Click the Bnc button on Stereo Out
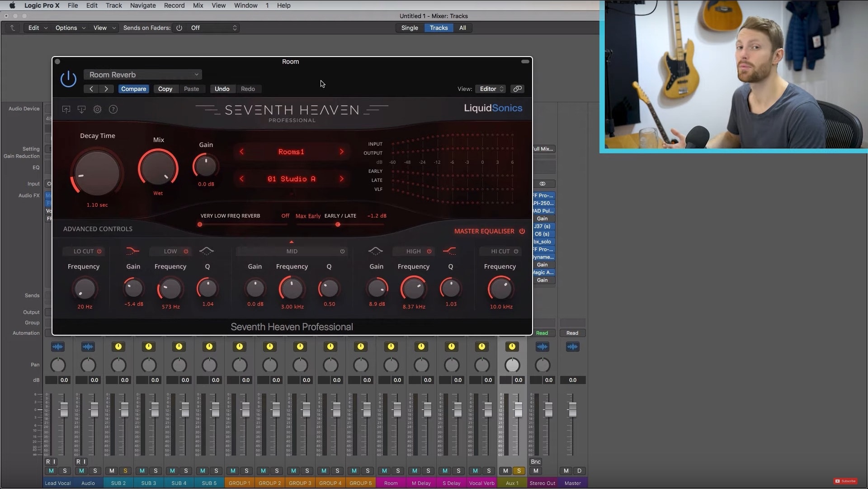This screenshot has height=489, width=868. (x=536, y=462)
